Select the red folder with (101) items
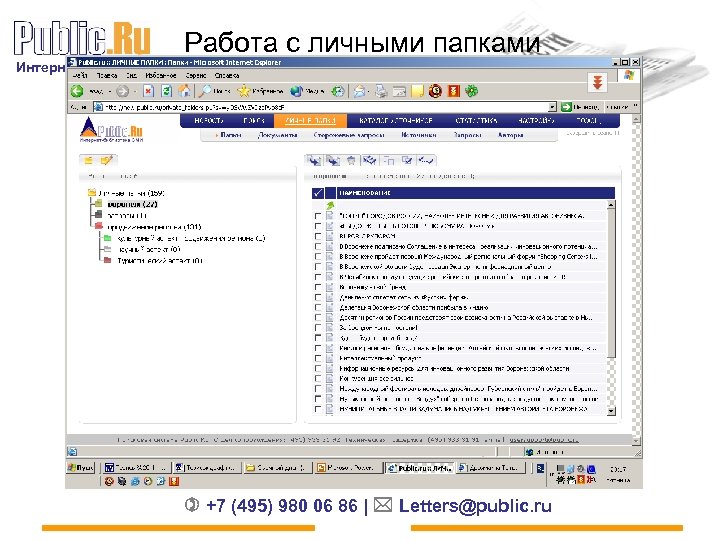 (148, 227)
